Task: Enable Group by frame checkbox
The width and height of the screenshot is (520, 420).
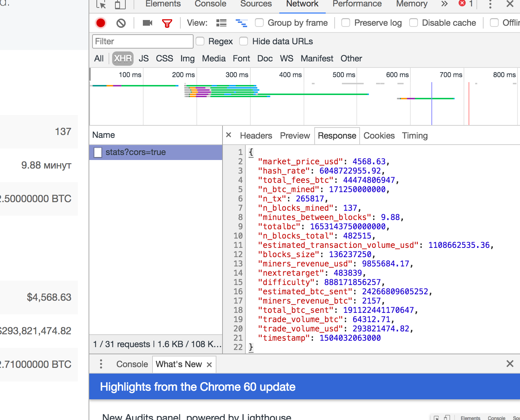Action: coord(259,23)
